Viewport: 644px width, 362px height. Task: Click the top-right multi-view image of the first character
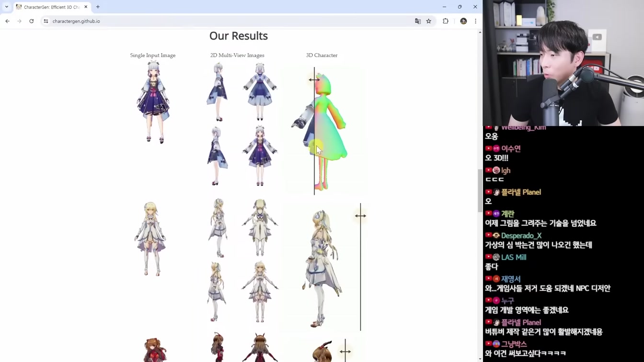click(x=260, y=92)
